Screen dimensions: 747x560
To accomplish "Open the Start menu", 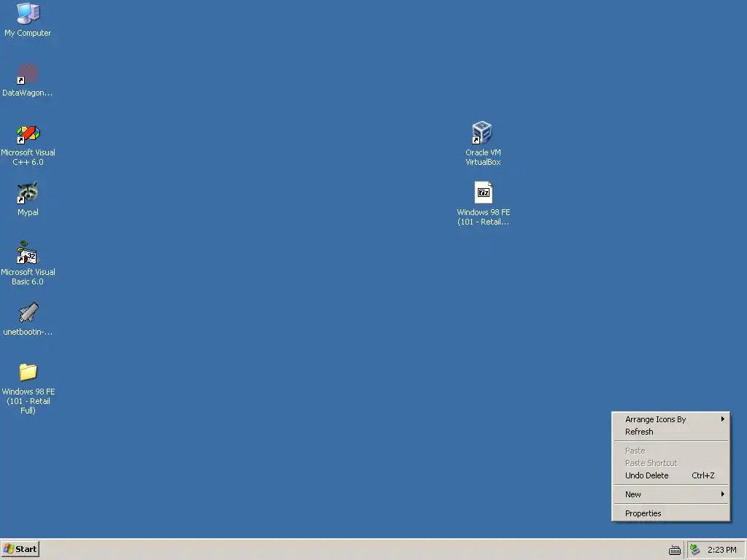I will coord(20,549).
